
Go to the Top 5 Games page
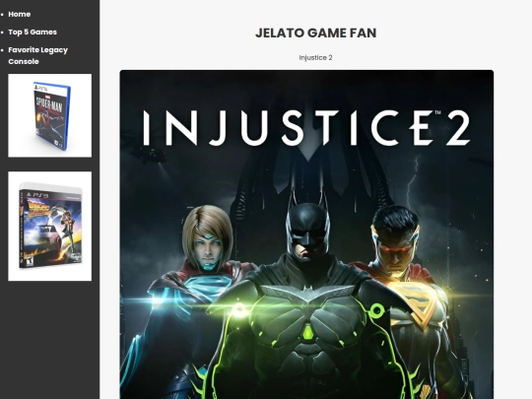33,32
